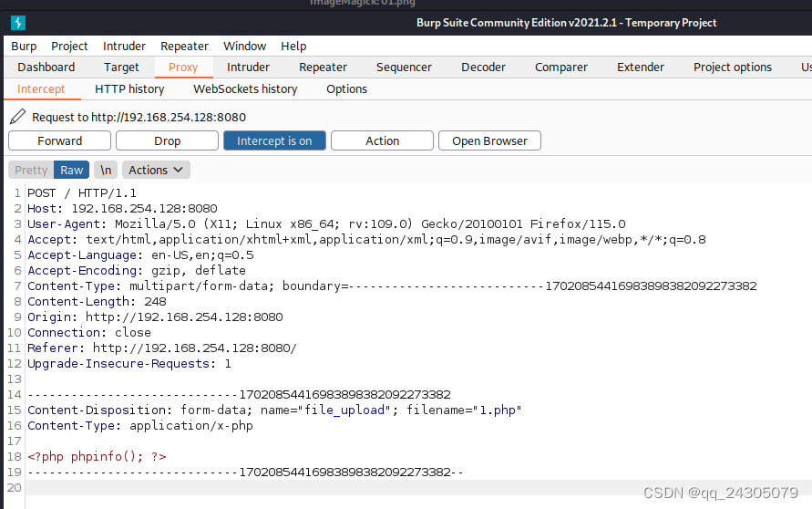This screenshot has height=509, width=812.
Task: Click the User-Agent header line
Action: click(x=326, y=223)
